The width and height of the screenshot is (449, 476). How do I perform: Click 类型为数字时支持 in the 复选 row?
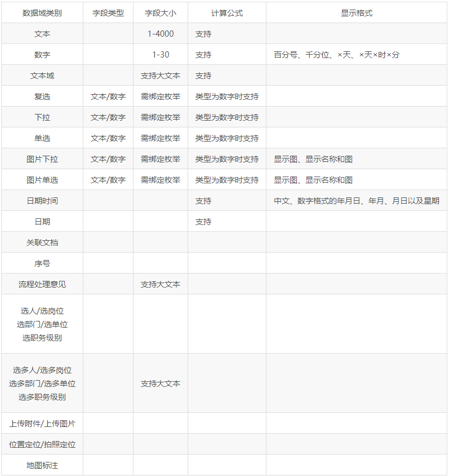pyautogui.click(x=227, y=97)
